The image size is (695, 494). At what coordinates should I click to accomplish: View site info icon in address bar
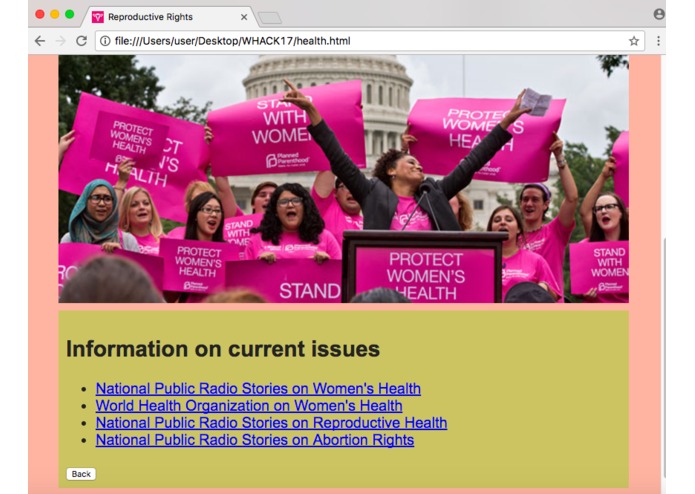pos(105,41)
